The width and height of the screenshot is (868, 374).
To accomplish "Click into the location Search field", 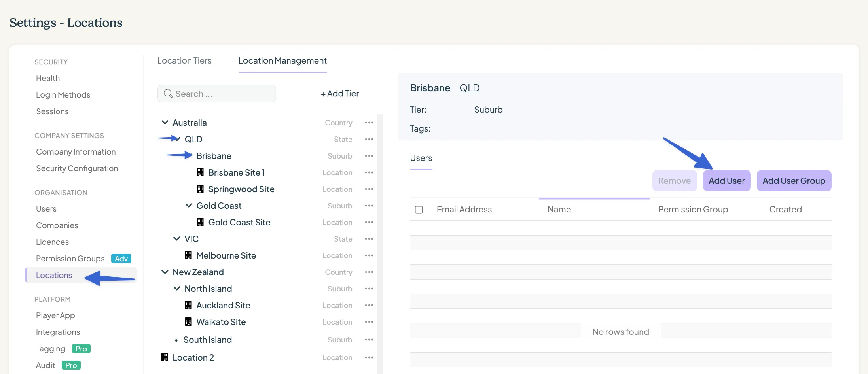I will pos(217,94).
